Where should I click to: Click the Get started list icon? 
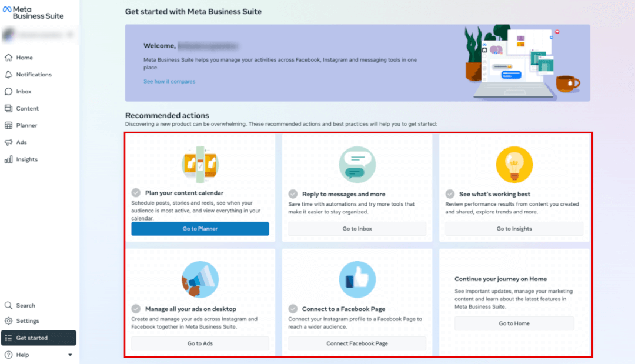pos(8,338)
